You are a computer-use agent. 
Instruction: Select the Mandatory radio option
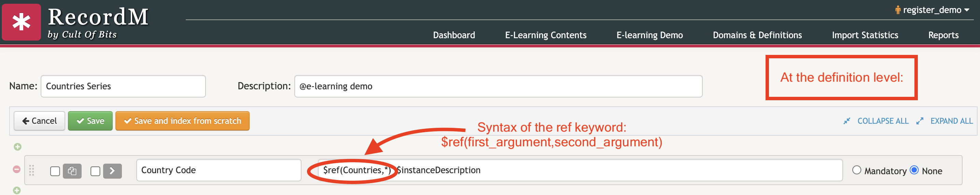[x=857, y=170]
